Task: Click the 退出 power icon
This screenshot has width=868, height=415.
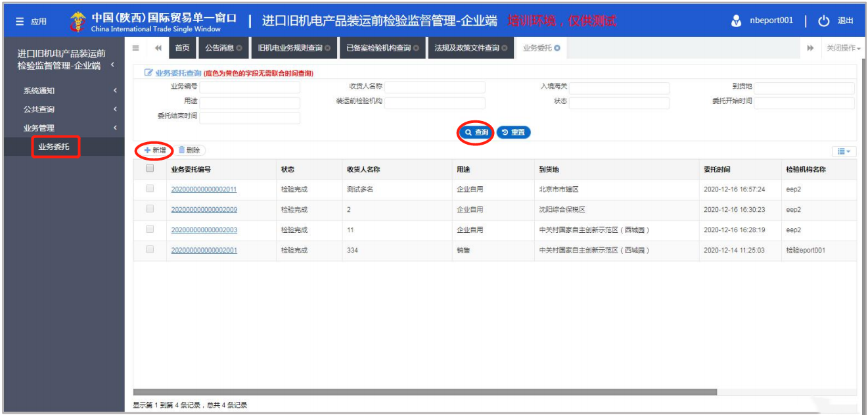Action: click(x=824, y=21)
